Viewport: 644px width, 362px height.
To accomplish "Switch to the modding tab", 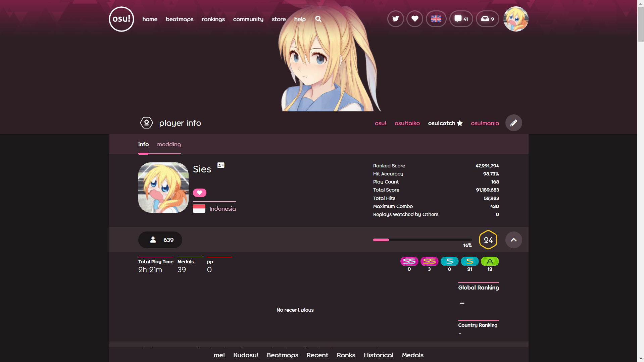I will pyautogui.click(x=169, y=144).
